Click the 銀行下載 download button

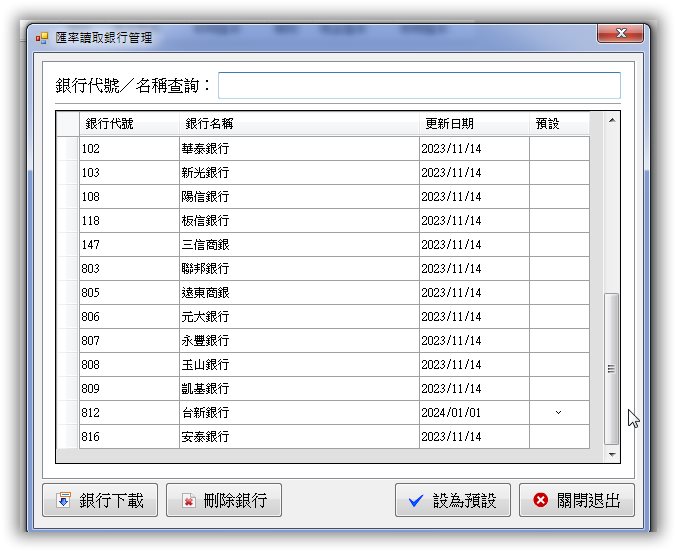[100, 500]
